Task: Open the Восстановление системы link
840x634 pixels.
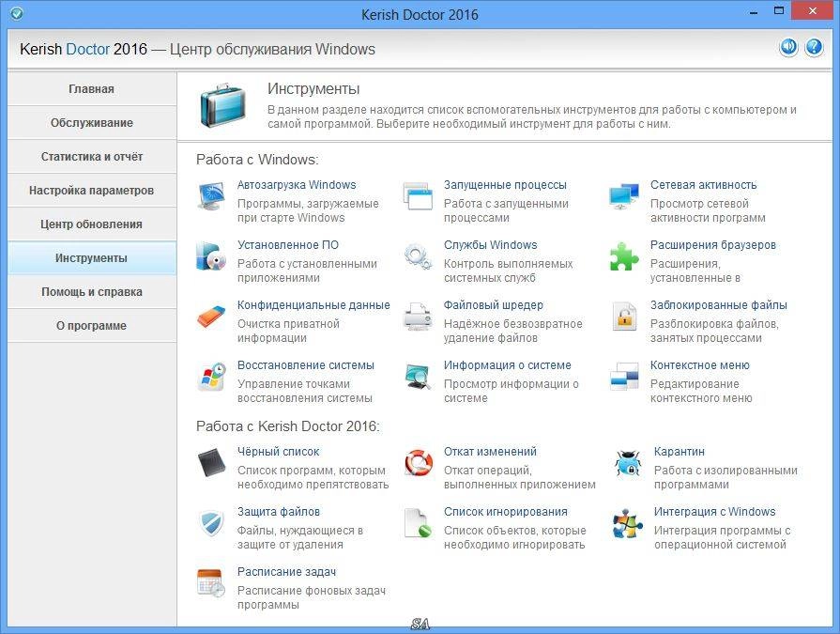Action: [x=306, y=365]
